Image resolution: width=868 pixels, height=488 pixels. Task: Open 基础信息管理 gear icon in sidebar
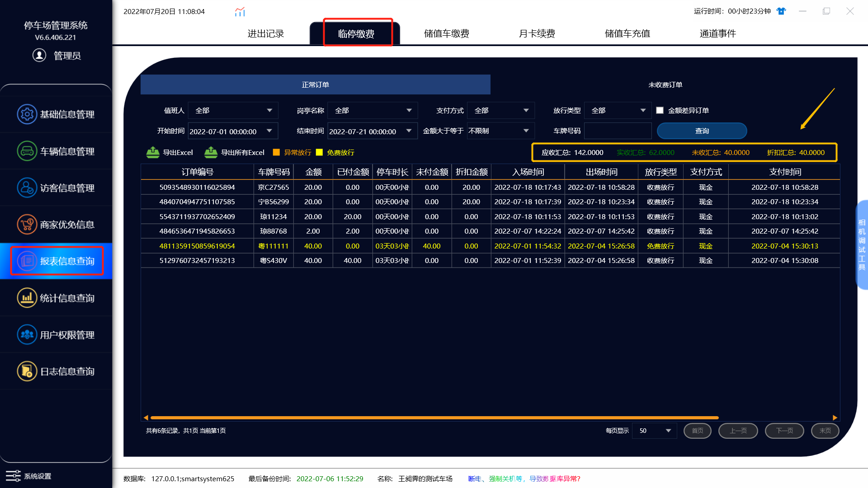[x=27, y=114]
